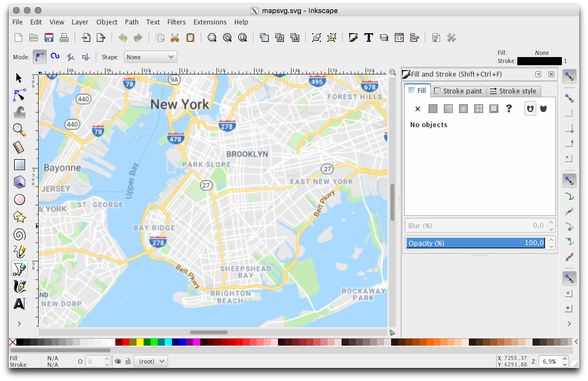Viewport: 588px width, 381px height.
Task: Select the Bezier Pen tool
Action: click(x=19, y=269)
